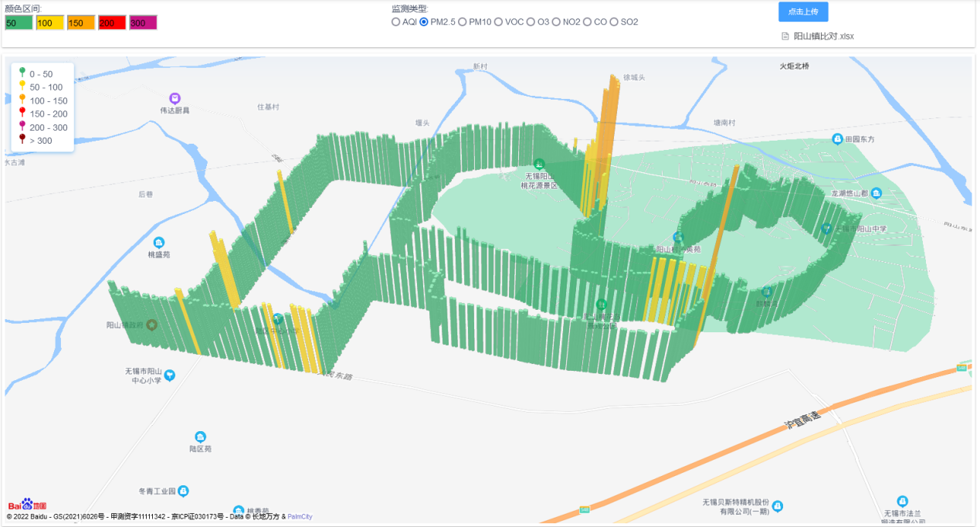Choose VOC as the monitoring type

click(499, 22)
